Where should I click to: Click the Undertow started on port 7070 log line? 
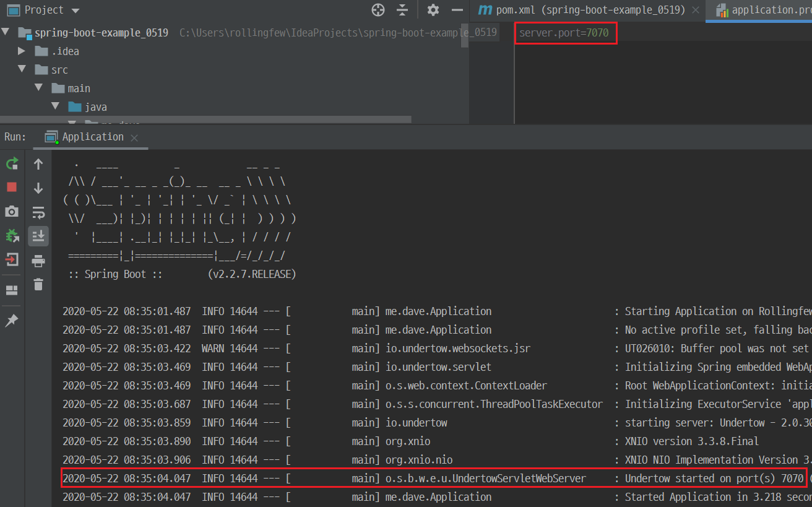click(433, 479)
